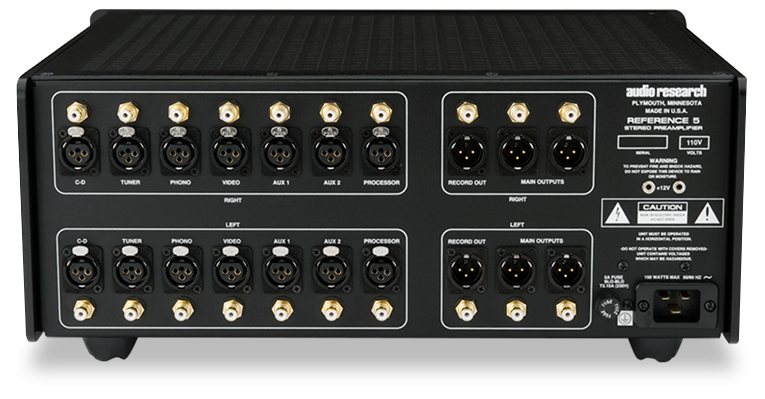The height and width of the screenshot is (399, 765).
Task: Click the IEC power inlet socket
Action: pos(676,306)
